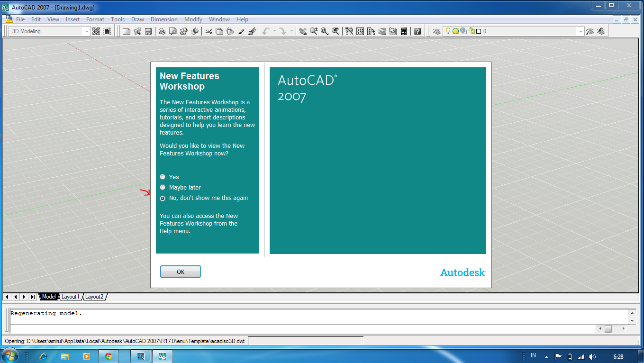Toggle layer 0 lock padlock icon
Image resolution: width=644 pixels, height=363 pixels.
tap(472, 31)
